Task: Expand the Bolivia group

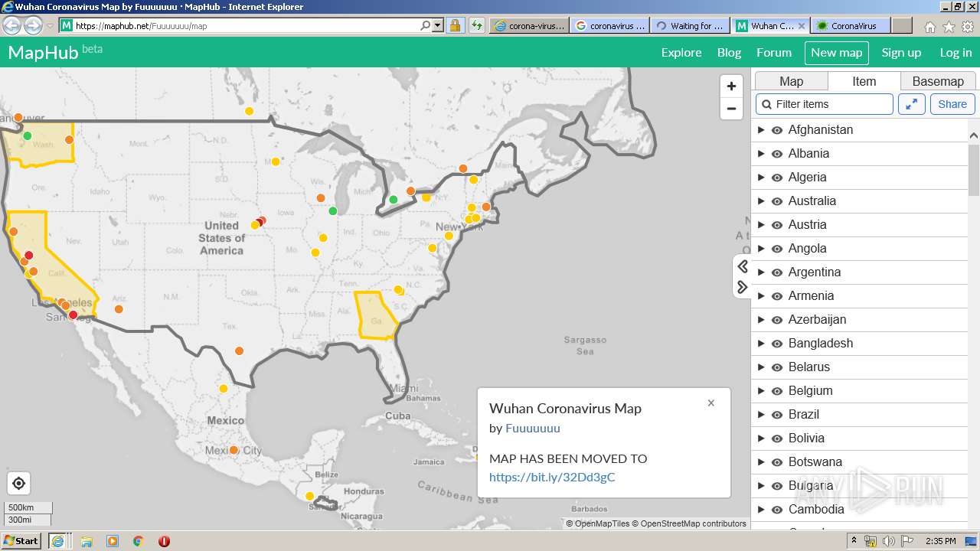Action: click(761, 439)
